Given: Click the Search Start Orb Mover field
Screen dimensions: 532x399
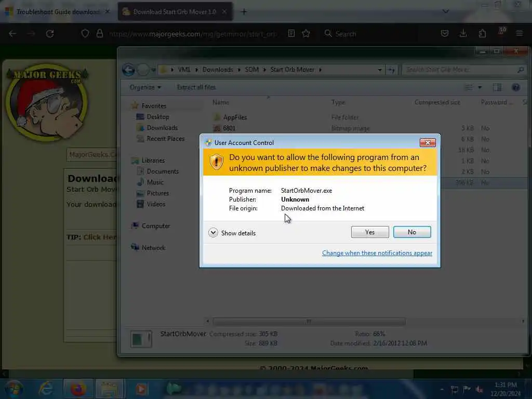Looking at the screenshot, I should tap(464, 70).
